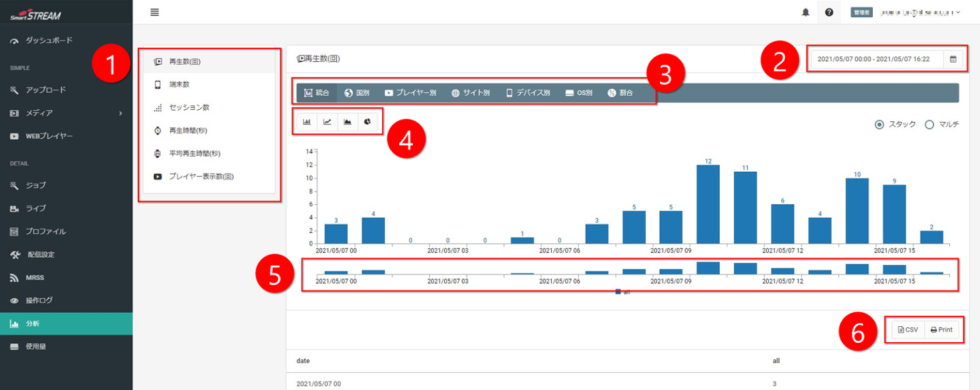980x390 pixels.
Task: Switch to the デバイス別 tab
Action: [x=528, y=93]
